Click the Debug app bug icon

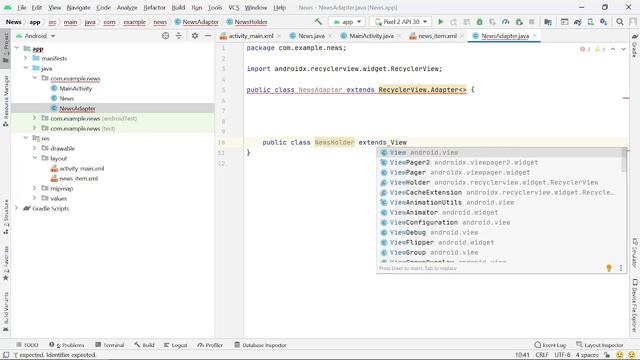(480, 22)
